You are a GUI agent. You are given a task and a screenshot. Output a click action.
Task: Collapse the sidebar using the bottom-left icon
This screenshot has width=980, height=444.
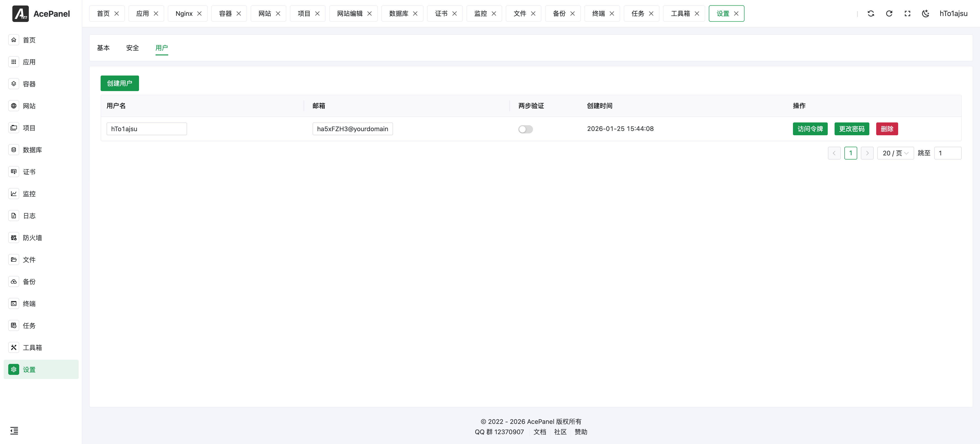tap(14, 431)
